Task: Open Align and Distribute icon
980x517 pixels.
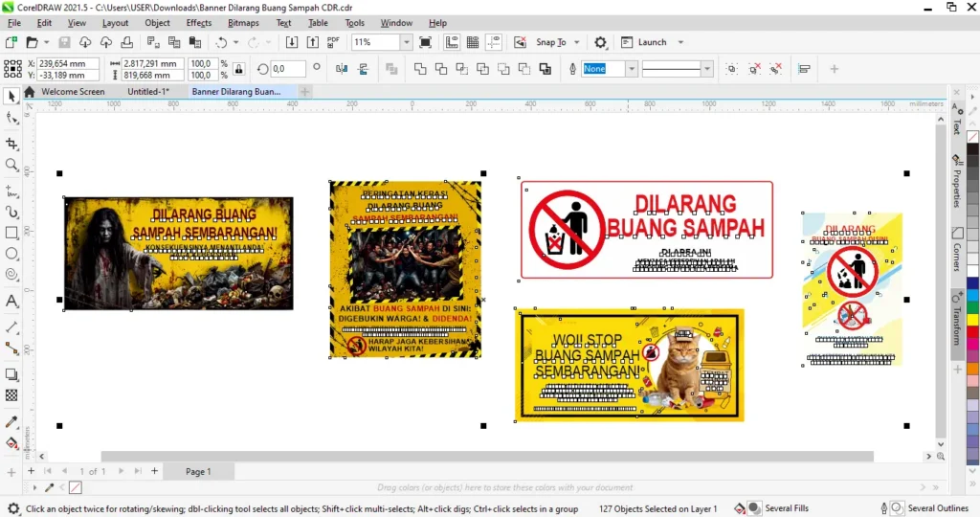Action: point(804,69)
